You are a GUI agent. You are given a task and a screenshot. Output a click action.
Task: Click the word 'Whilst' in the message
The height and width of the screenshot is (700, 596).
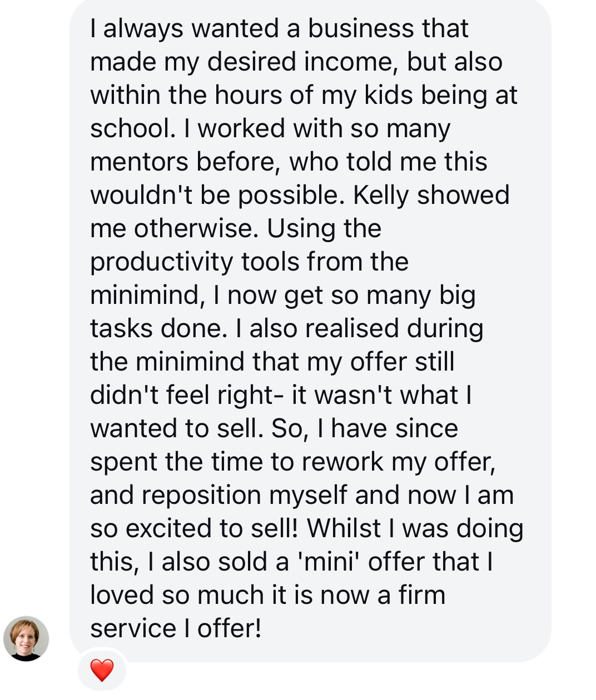(344, 528)
